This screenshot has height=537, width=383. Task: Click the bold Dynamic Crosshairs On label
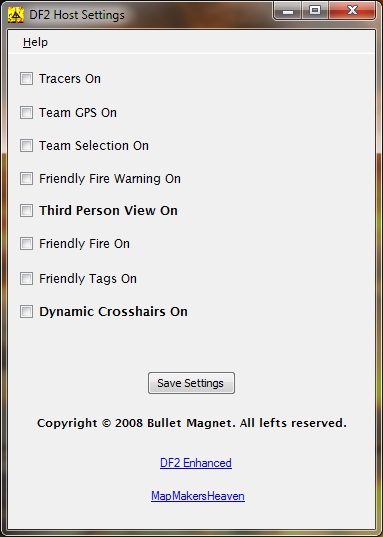tap(113, 312)
